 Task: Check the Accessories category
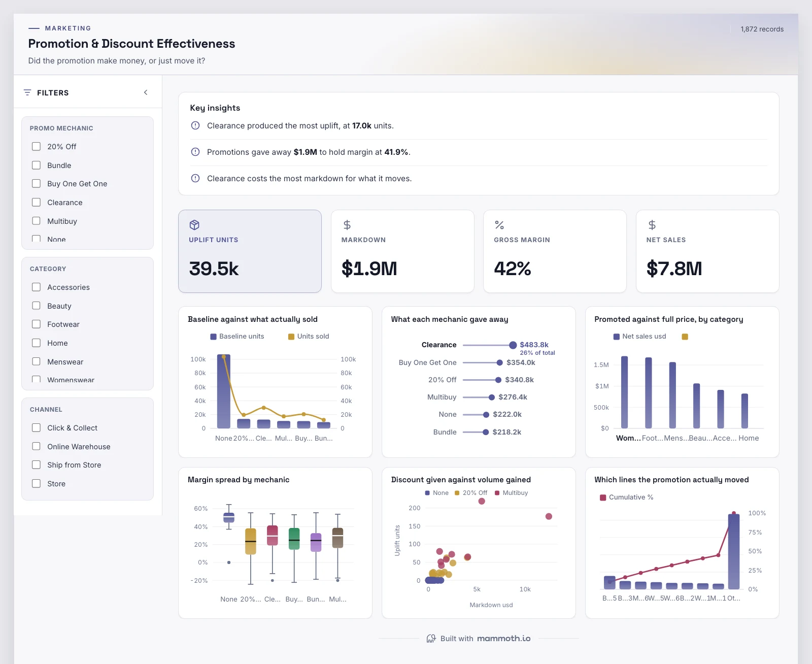37,287
